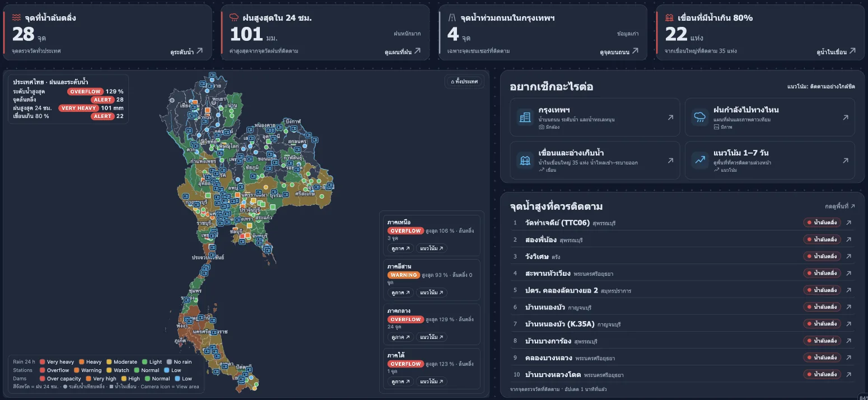Open arrow for สองพี่น้อง row

849,239
